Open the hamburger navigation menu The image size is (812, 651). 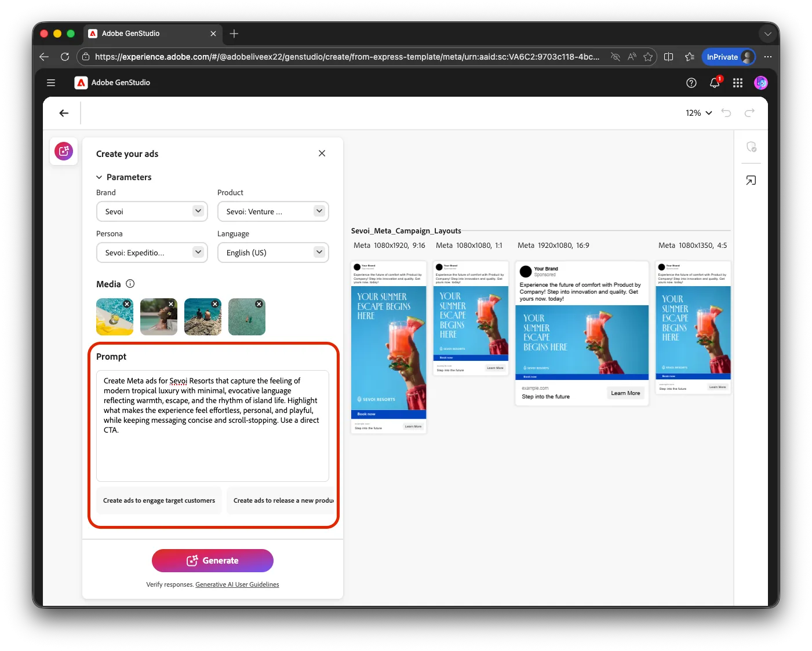pos(51,83)
